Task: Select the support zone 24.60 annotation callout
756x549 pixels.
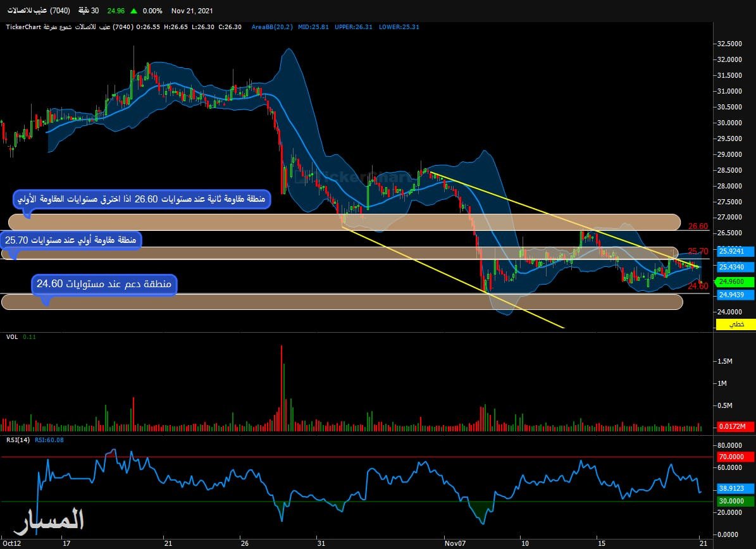Action: tap(104, 284)
